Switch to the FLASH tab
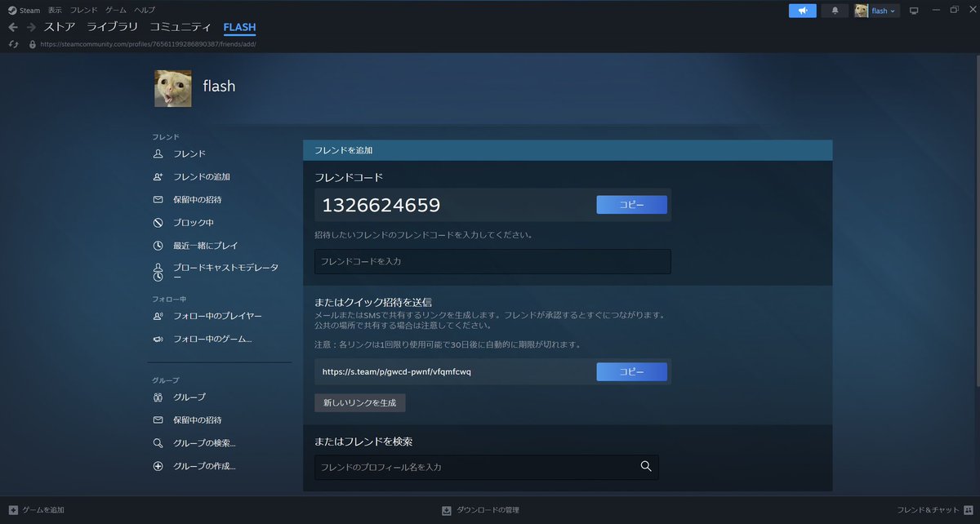The height and width of the screenshot is (524, 980). (239, 27)
